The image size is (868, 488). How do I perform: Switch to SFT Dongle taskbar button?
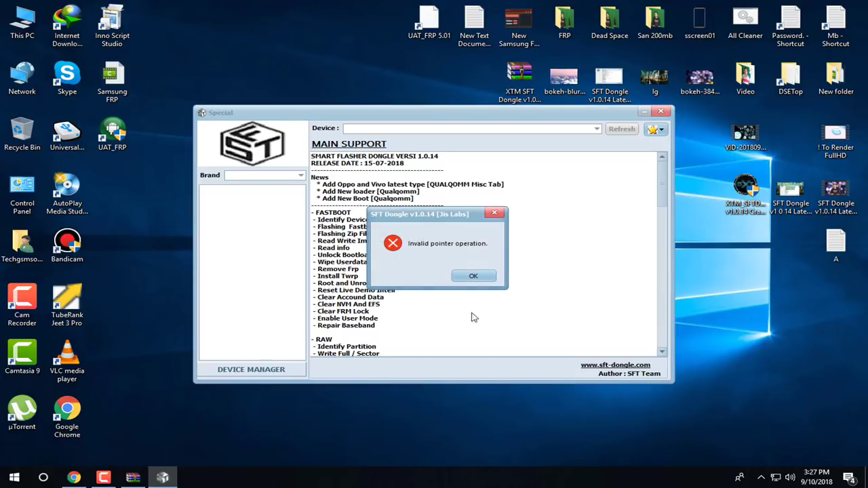click(x=163, y=477)
